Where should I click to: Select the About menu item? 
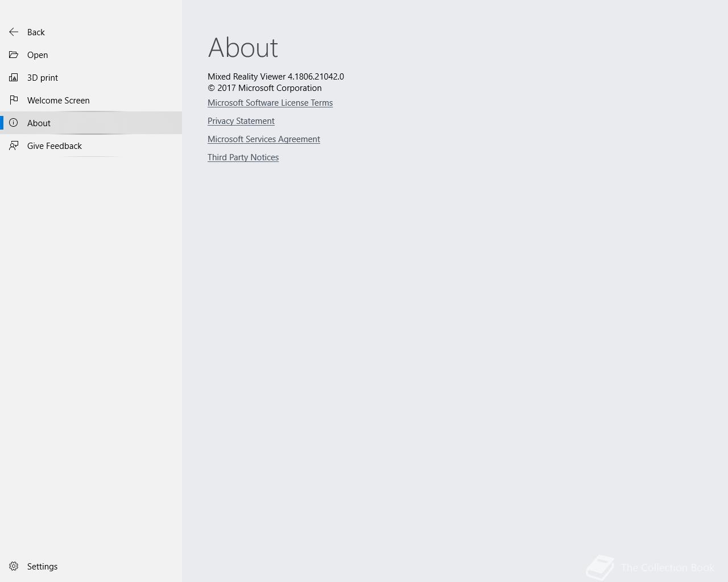pos(39,123)
